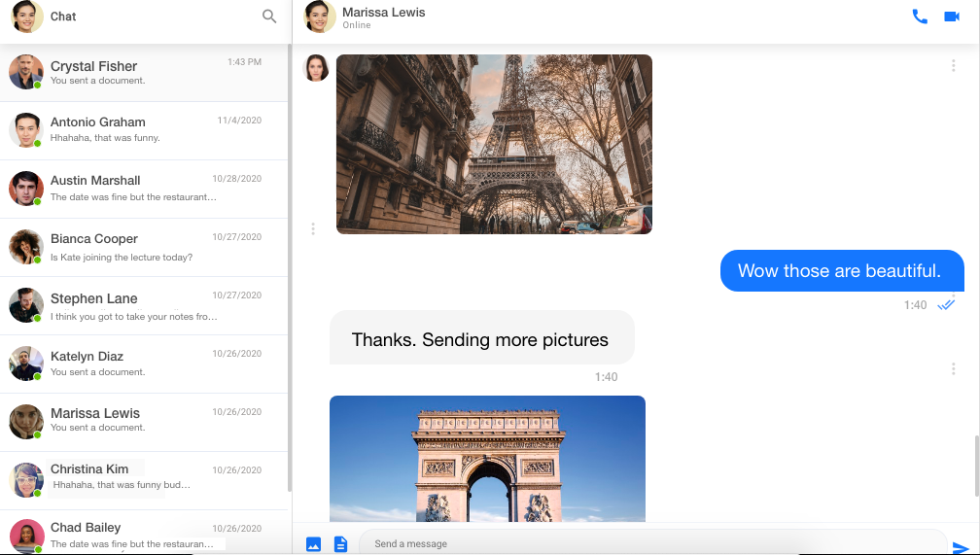Click Christina Kim's avatar
This screenshot has height=555, width=980.
tap(25, 480)
